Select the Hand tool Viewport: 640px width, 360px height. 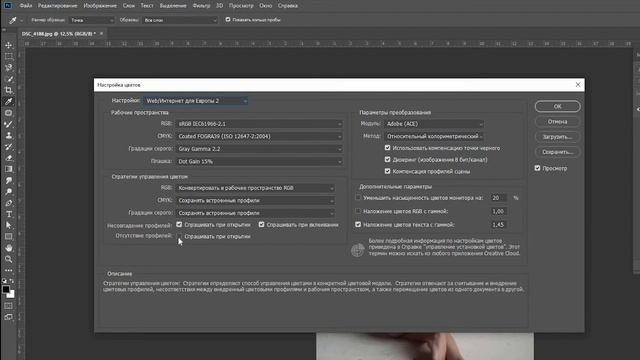(9, 248)
